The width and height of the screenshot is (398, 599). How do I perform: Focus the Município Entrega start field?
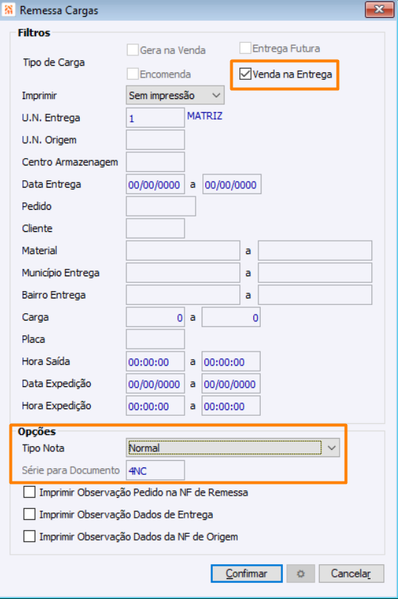pyautogui.click(x=183, y=273)
